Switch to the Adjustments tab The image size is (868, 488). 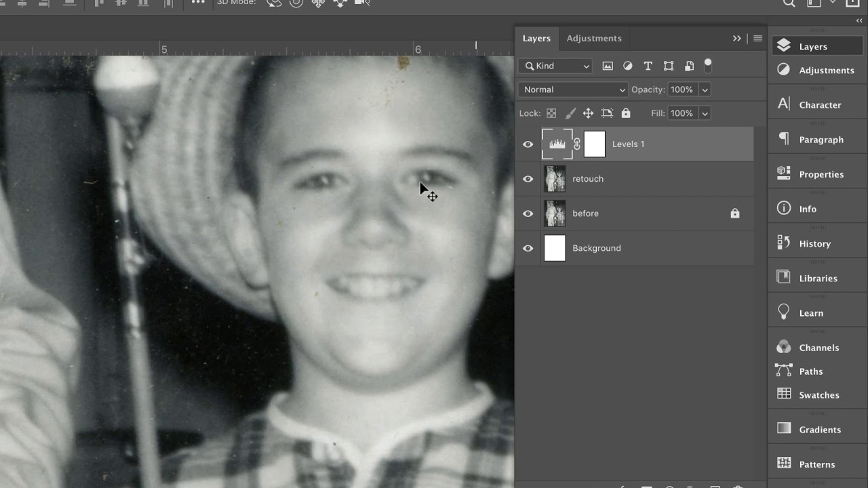(594, 39)
